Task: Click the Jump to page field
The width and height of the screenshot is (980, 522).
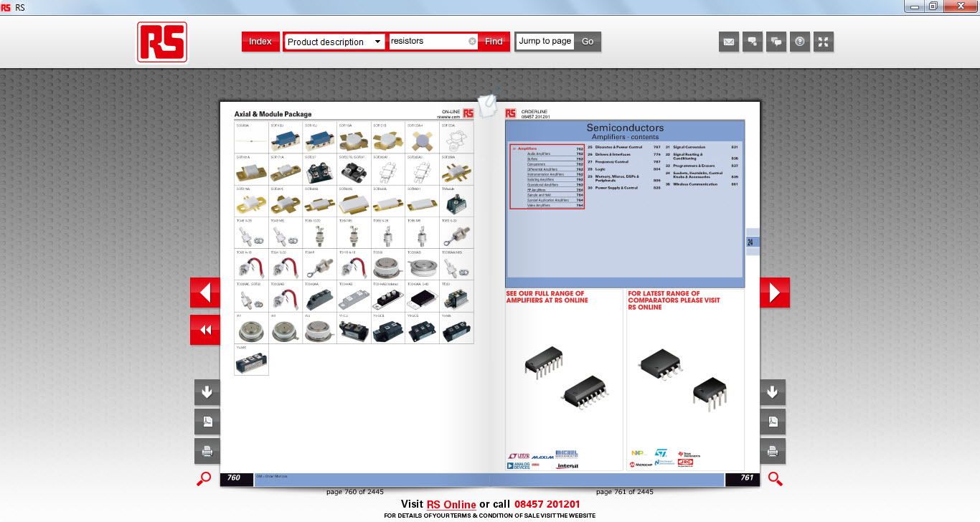Action: click(x=545, y=42)
